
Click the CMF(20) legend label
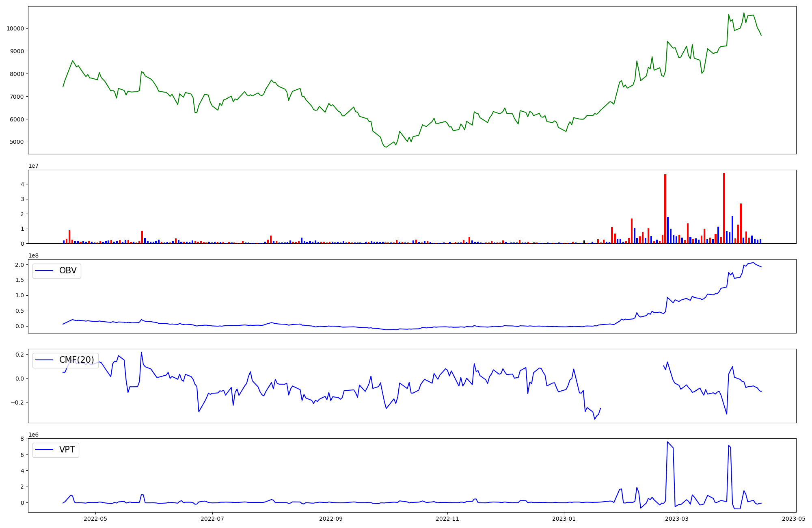(76, 360)
